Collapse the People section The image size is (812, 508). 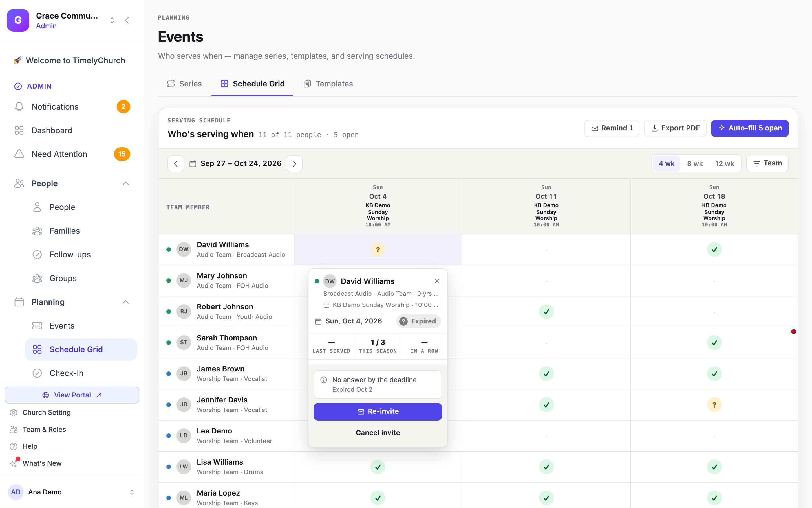(x=125, y=183)
